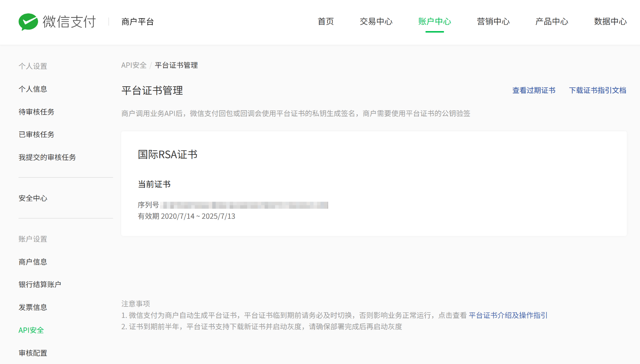Go to 发票信息 in the sidebar
Image resolution: width=640 pixels, height=364 pixels.
click(x=33, y=307)
